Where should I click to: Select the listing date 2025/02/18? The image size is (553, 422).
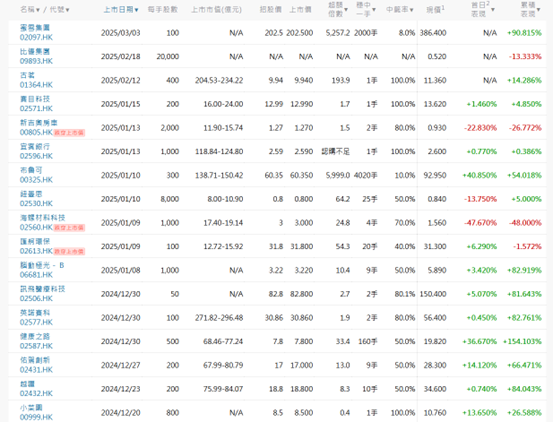(x=121, y=56)
